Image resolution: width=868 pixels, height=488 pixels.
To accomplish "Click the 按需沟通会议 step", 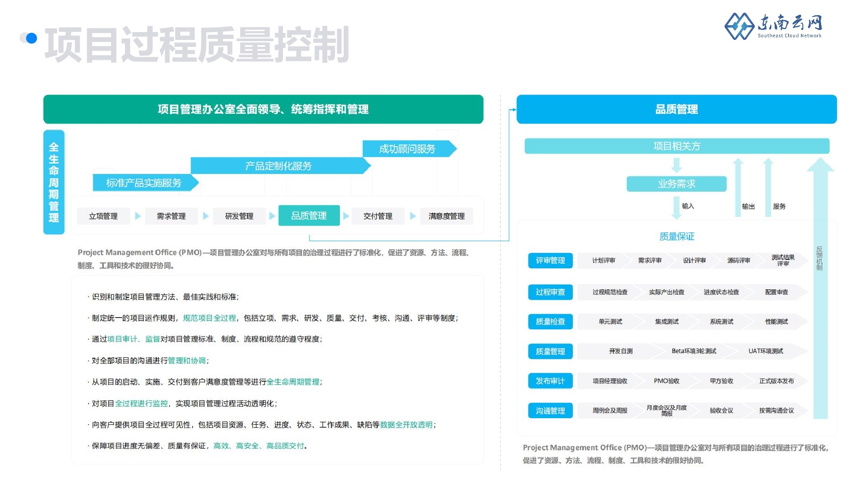I will (776, 410).
